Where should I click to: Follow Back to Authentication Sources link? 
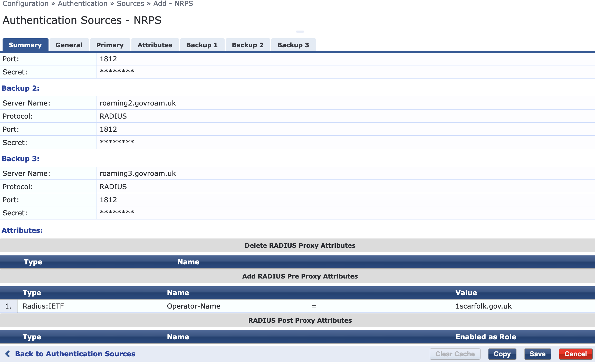pyautogui.click(x=75, y=354)
